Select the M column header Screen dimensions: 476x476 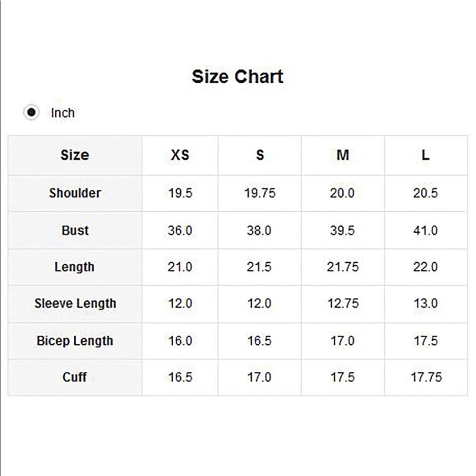point(343,155)
